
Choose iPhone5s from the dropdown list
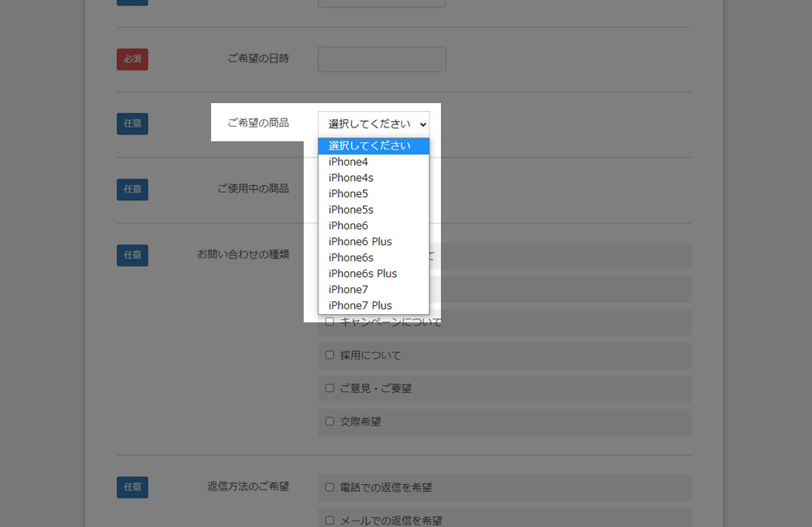(374, 210)
